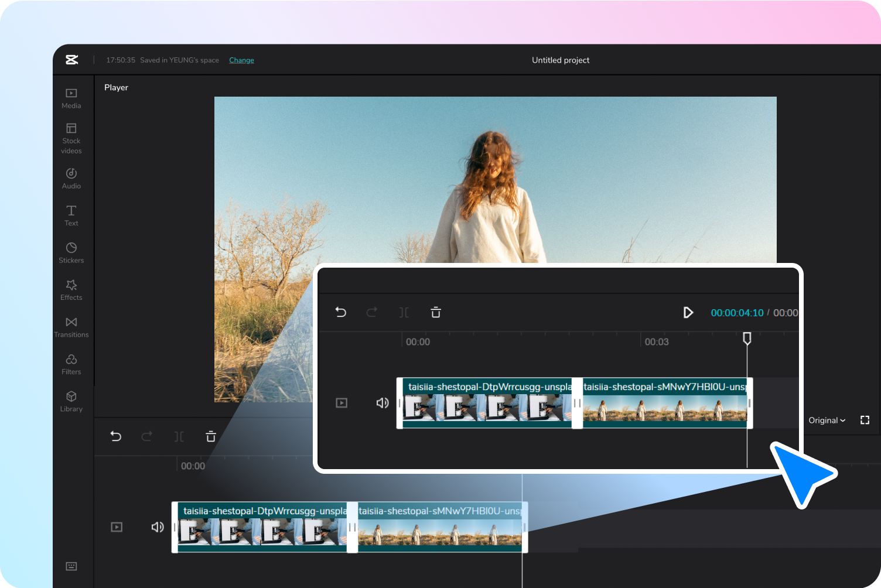
Task: Select the sMNwY7HBI0U clip in zoomed timeline
Action: pyautogui.click(x=665, y=403)
